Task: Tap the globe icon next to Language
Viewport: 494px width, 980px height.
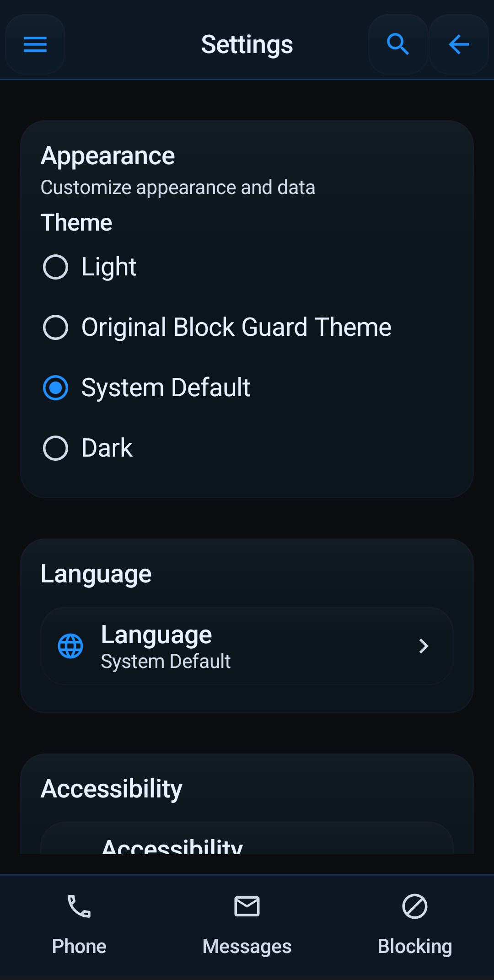Action: point(70,646)
